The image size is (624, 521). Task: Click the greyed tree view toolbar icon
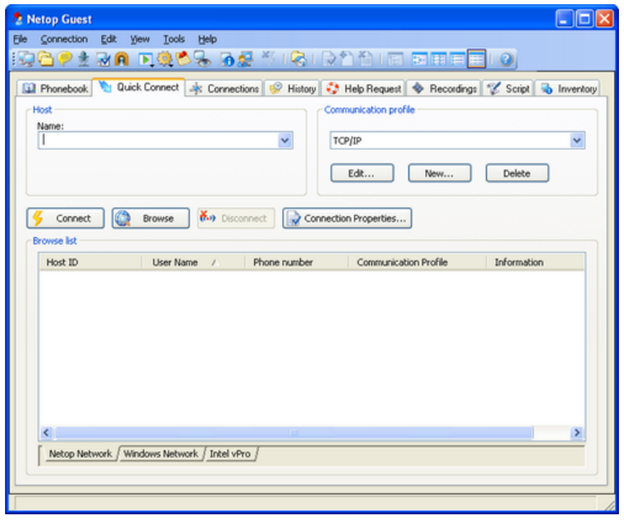click(x=395, y=59)
